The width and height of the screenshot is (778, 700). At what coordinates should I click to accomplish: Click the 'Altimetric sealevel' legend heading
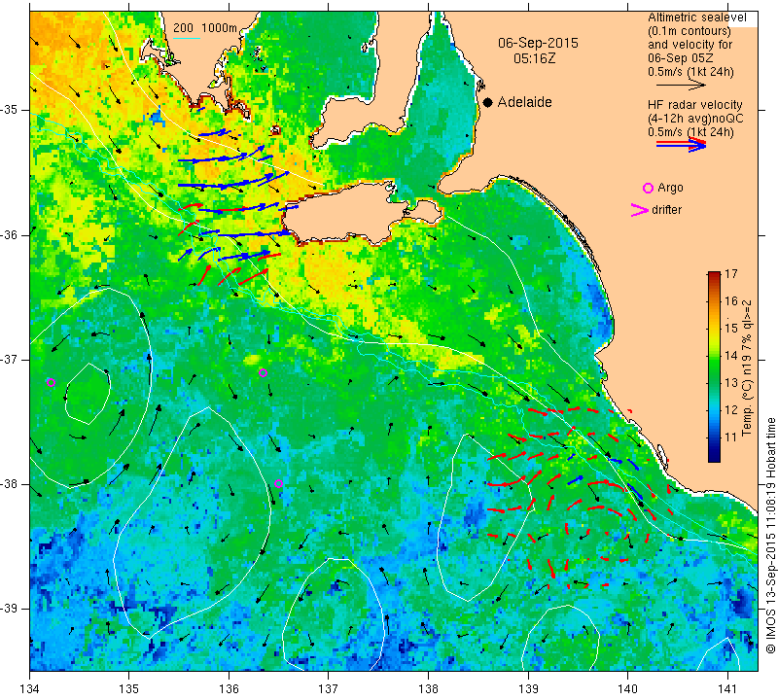pyautogui.click(x=697, y=17)
